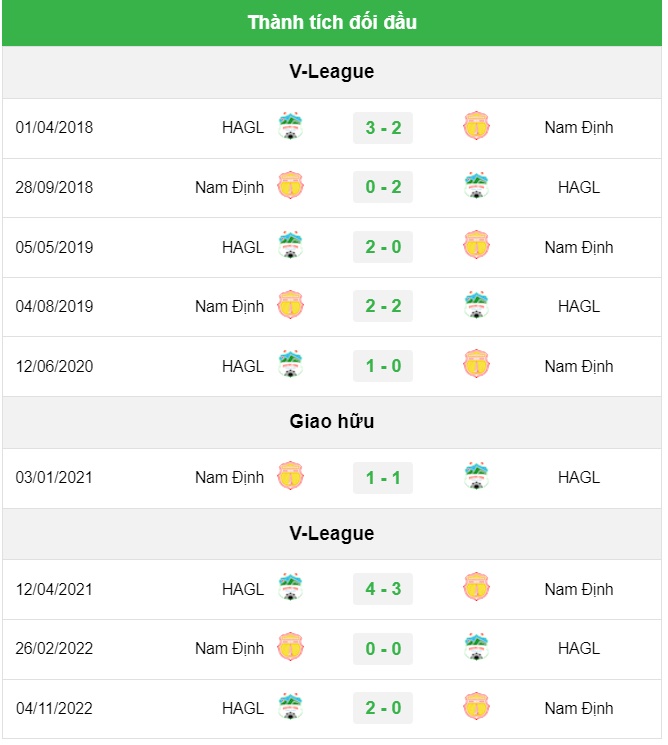Select the Giao hữu section header
This screenshot has height=745, width=668.
point(332,422)
